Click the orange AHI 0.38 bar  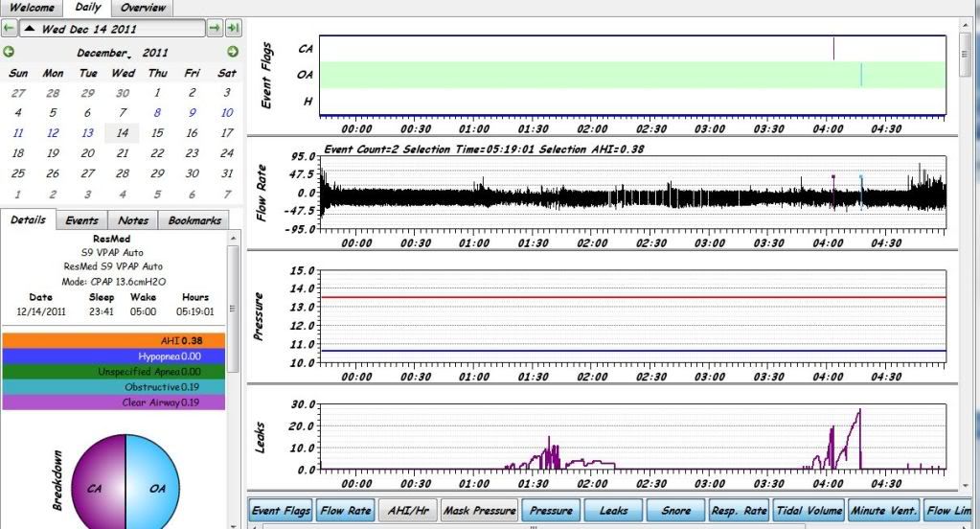114,340
